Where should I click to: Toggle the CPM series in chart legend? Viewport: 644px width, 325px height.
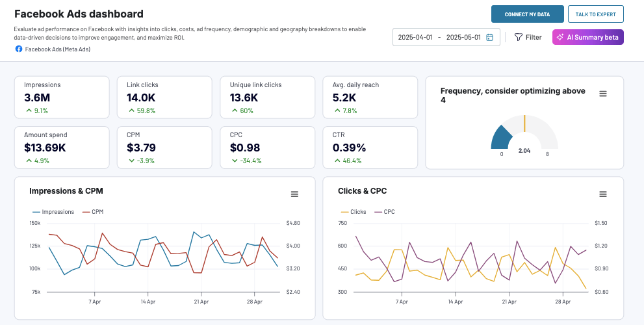point(93,212)
